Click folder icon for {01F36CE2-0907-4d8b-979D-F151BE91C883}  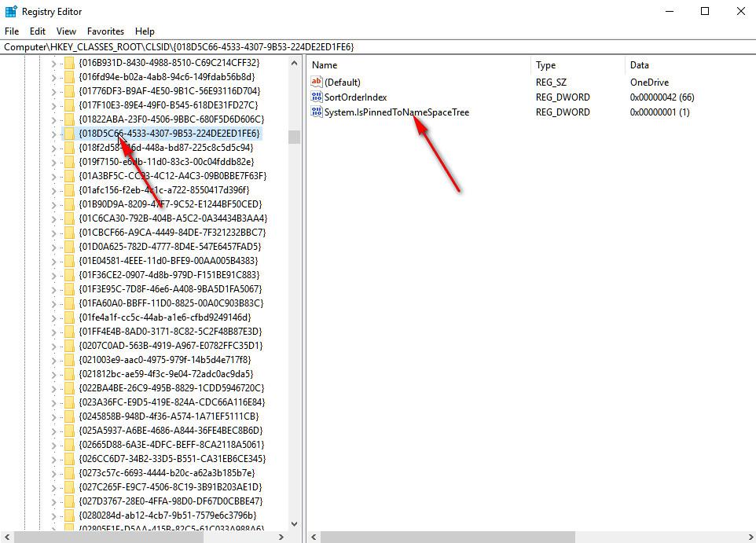pos(69,275)
